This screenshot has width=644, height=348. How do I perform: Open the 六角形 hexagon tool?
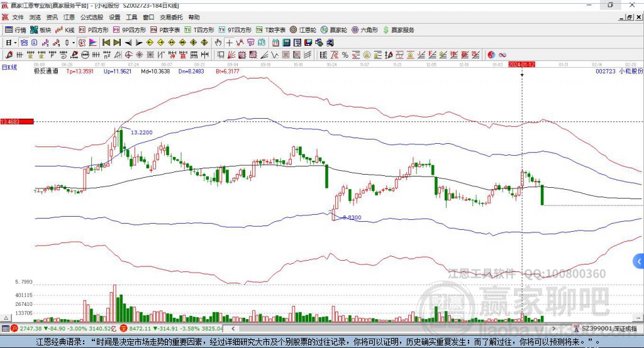(x=365, y=30)
